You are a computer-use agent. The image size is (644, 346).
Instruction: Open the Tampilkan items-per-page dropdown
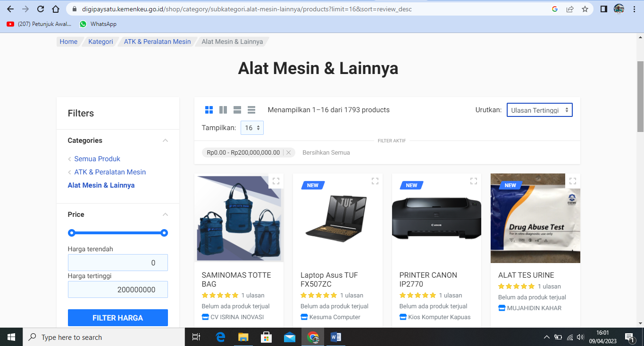[252, 128]
